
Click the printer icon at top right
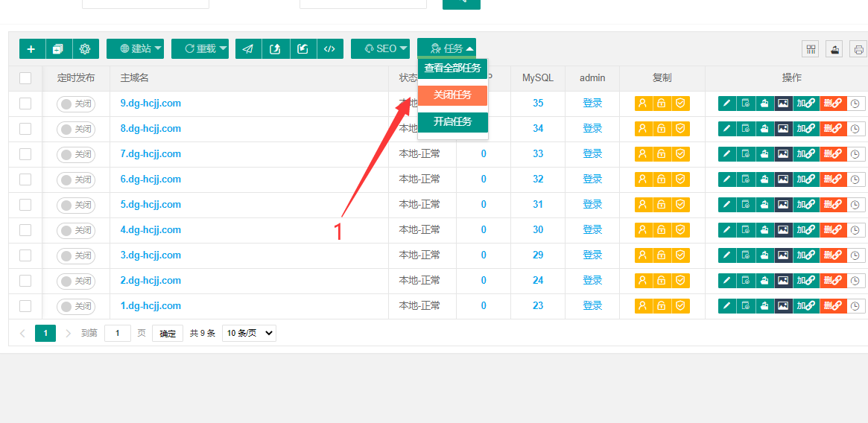click(858, 49)
